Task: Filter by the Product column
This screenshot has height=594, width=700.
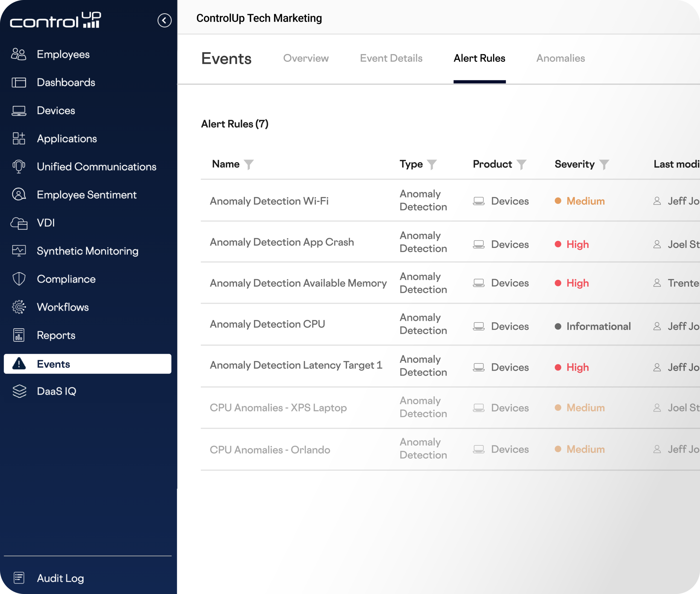Action: coord(521,165)
